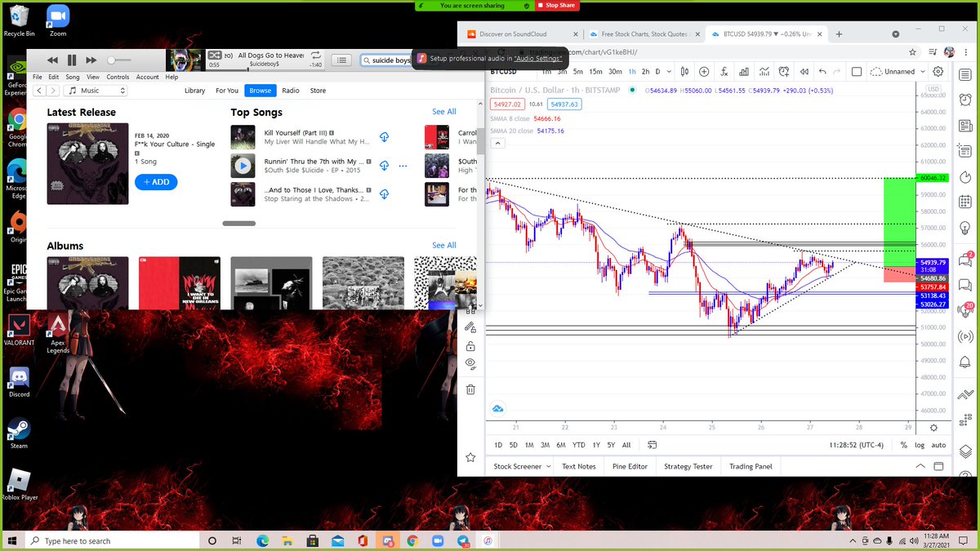Toggle shuffle in the iTunes player

pos(215,55)
